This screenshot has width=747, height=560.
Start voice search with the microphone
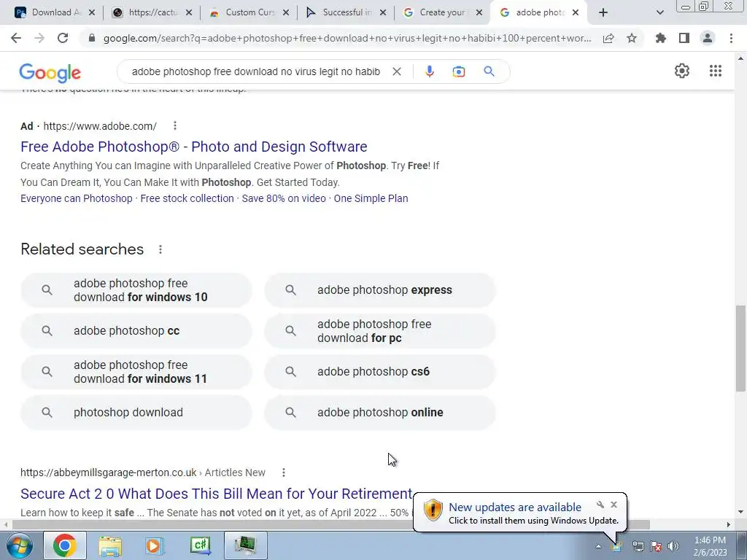pyautogui.click(x=429, y=71)
